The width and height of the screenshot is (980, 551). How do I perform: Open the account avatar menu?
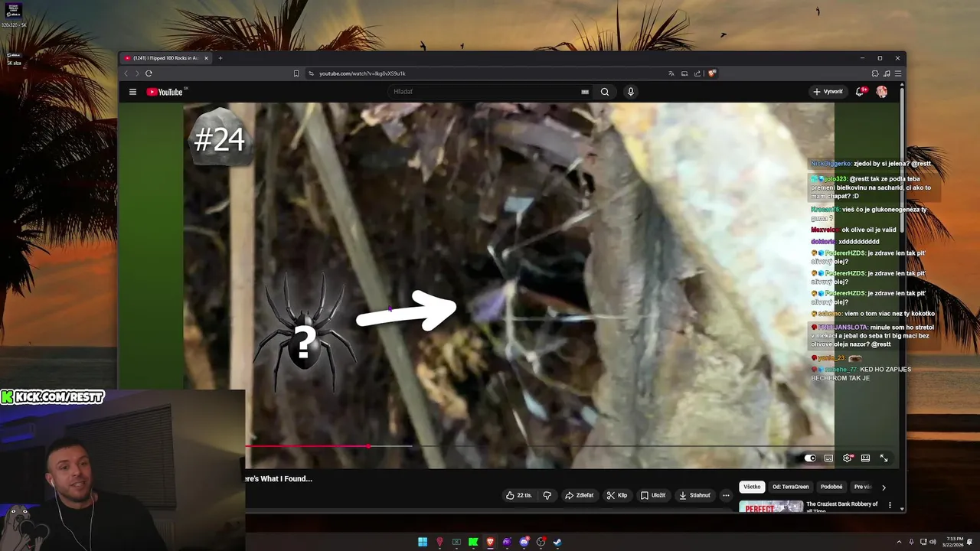tap(882, 92)
